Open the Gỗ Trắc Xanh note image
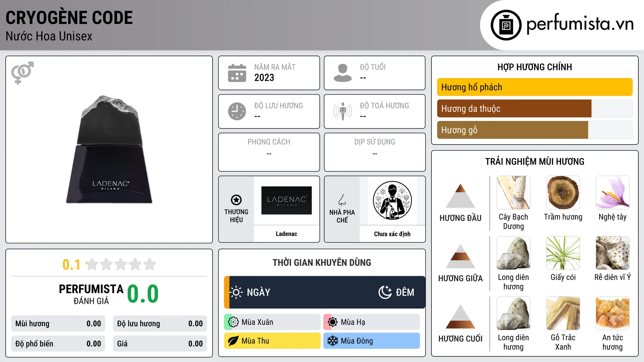This screenshot has width=644, height=362. pos(563,313)
